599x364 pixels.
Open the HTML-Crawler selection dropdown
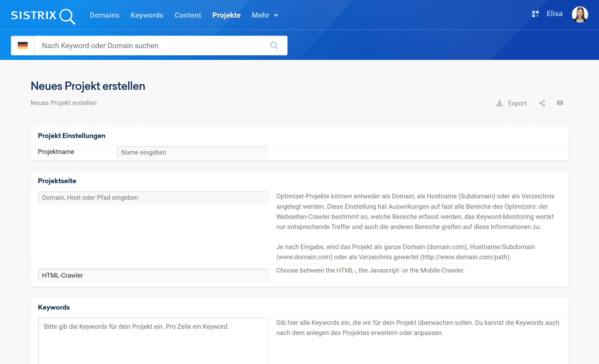(153, 275)
